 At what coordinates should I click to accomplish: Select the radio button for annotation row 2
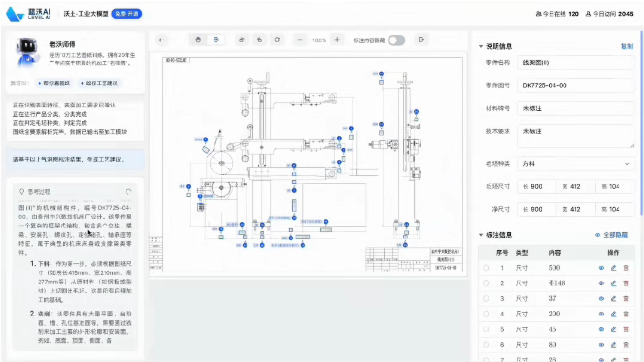point(486,284)
